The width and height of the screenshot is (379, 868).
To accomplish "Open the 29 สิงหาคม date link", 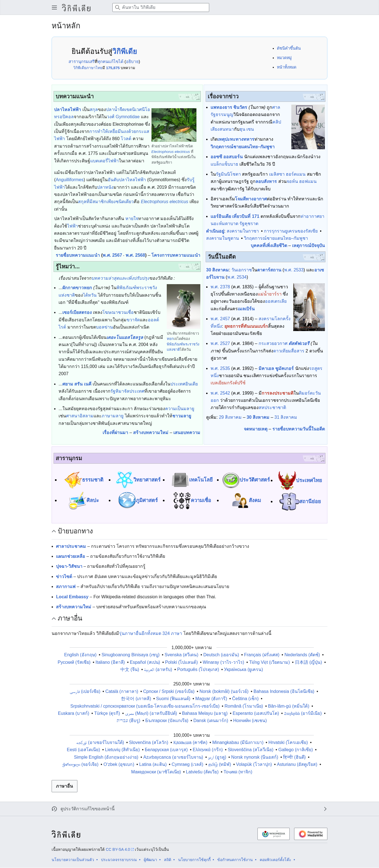I will 230,417.
